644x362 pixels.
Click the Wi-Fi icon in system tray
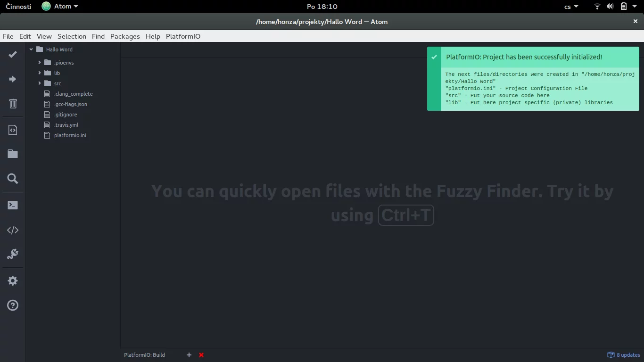597,7
